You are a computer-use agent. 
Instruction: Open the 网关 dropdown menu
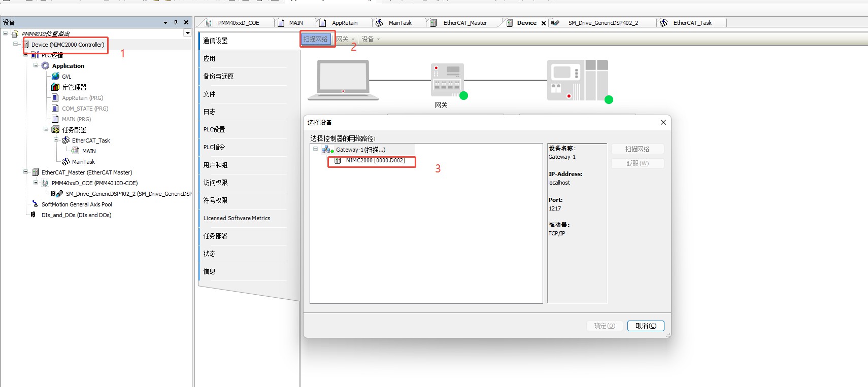click(x=345, y=39)
